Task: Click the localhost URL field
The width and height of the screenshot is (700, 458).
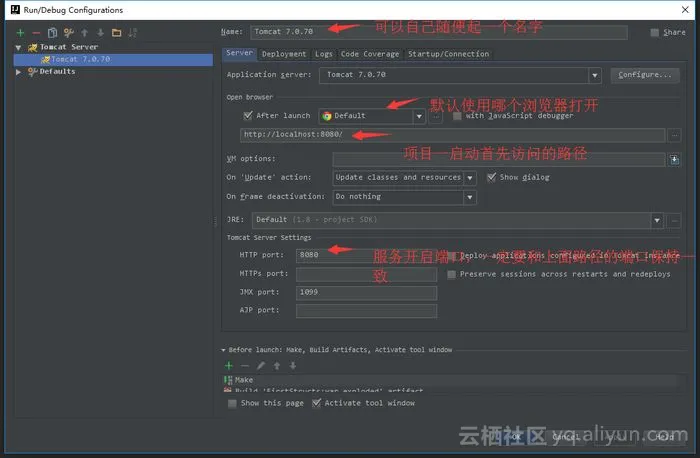Action: pos(452,135)
